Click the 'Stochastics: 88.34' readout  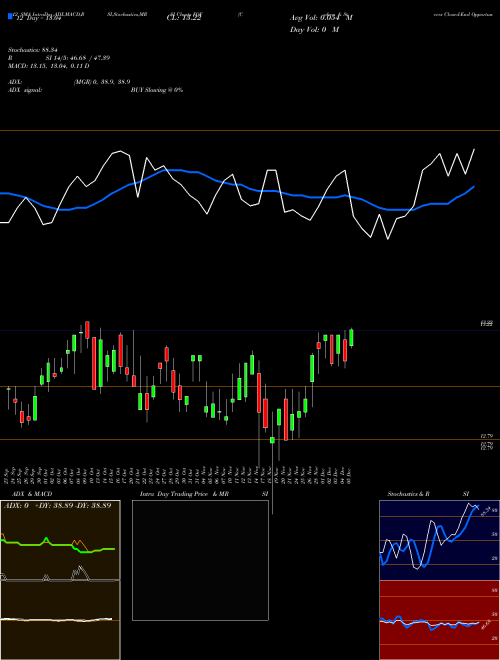tap(32, 50)
